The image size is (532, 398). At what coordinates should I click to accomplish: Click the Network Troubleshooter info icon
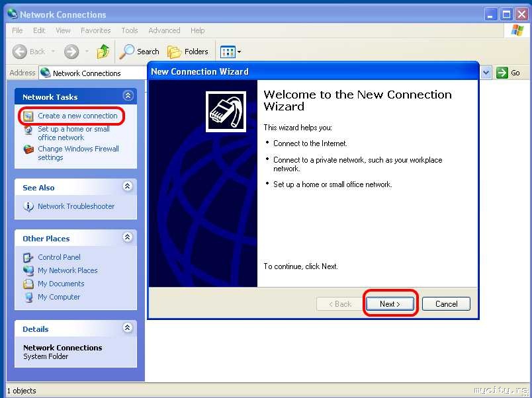(x=28, y=206)
